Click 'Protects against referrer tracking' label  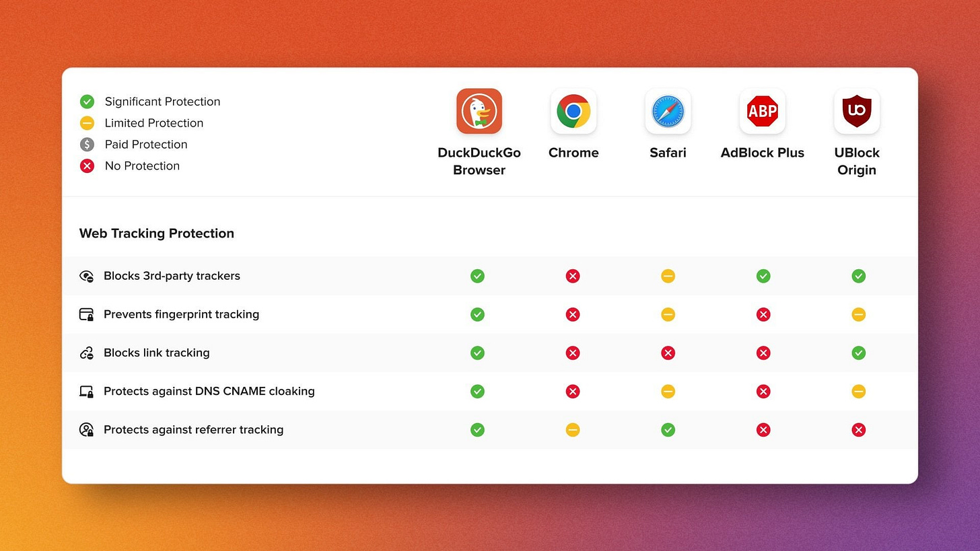pos(193,430)
